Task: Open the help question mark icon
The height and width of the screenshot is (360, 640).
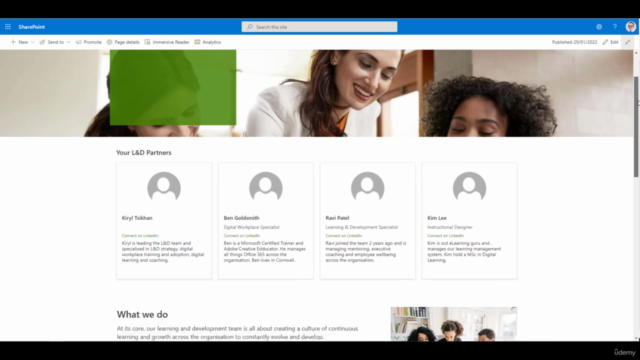Action: [x=615, y=27]
